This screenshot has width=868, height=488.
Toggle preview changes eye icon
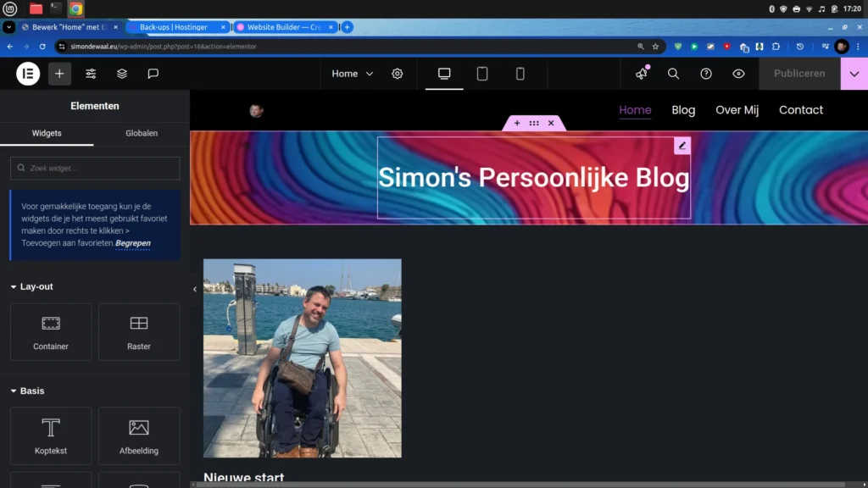pyautogui.click(x=738, y=74)
